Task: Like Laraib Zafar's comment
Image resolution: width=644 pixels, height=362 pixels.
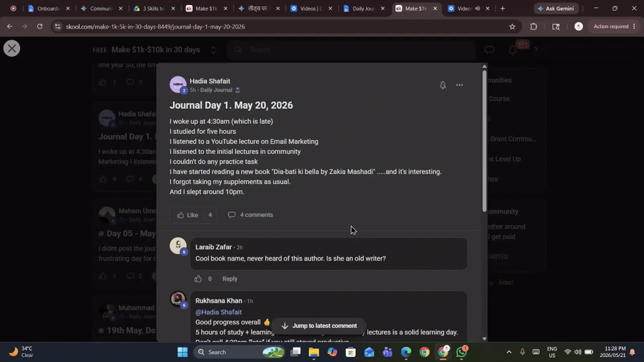Action: pos(198,278)
